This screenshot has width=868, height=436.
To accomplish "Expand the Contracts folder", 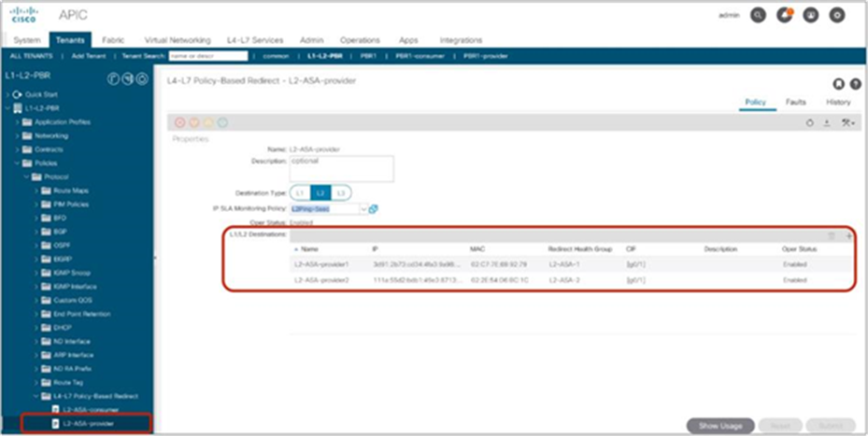I will pos(17,149).
